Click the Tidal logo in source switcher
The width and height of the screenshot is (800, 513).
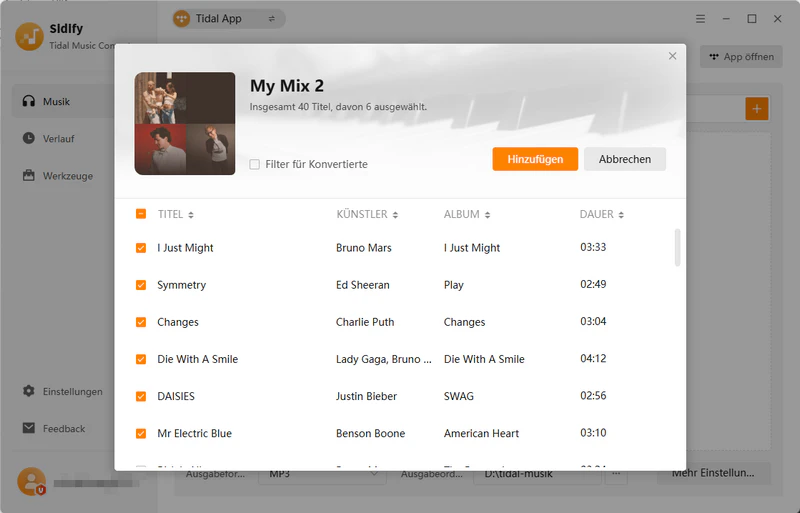coord(181,19)
